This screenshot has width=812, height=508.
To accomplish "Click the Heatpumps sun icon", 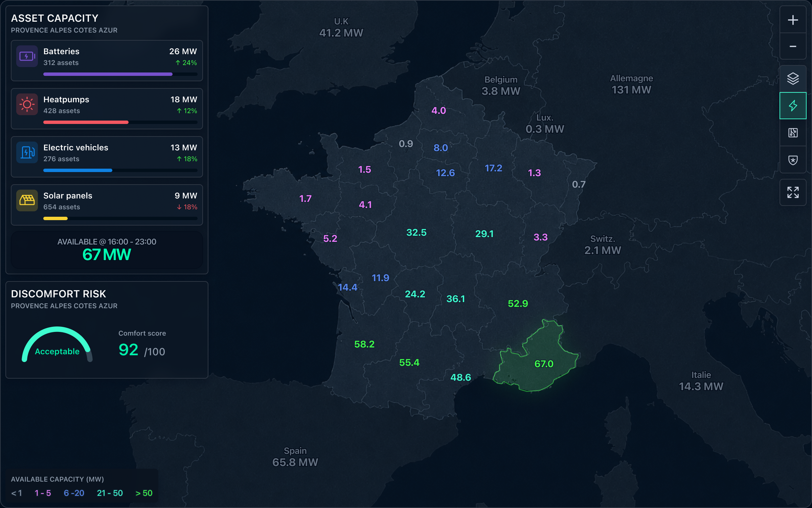I will 27,104.
